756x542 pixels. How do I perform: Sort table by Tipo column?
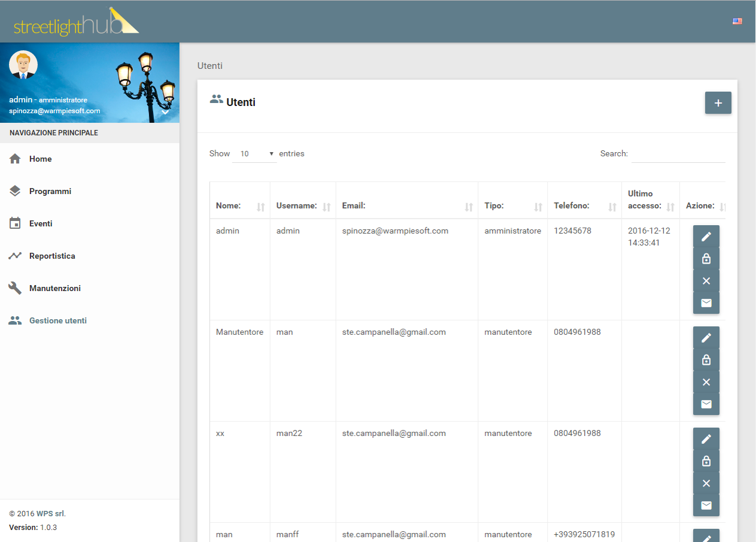513,200
